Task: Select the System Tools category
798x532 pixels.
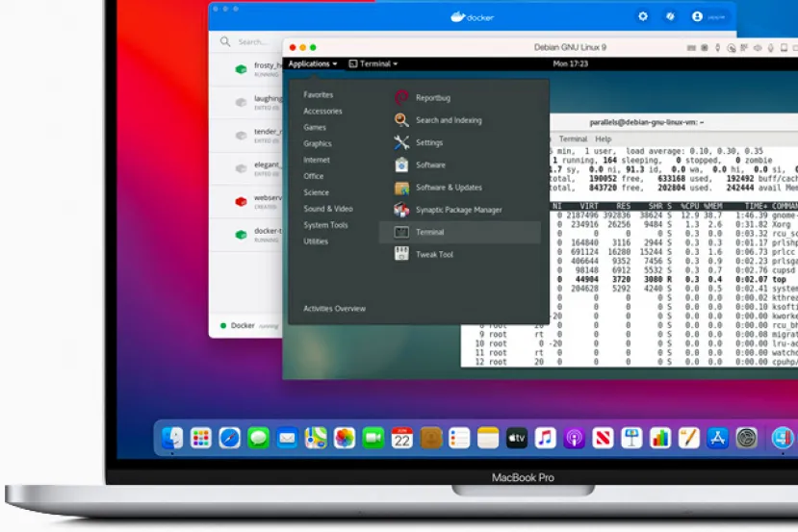Action: [325, 225]
